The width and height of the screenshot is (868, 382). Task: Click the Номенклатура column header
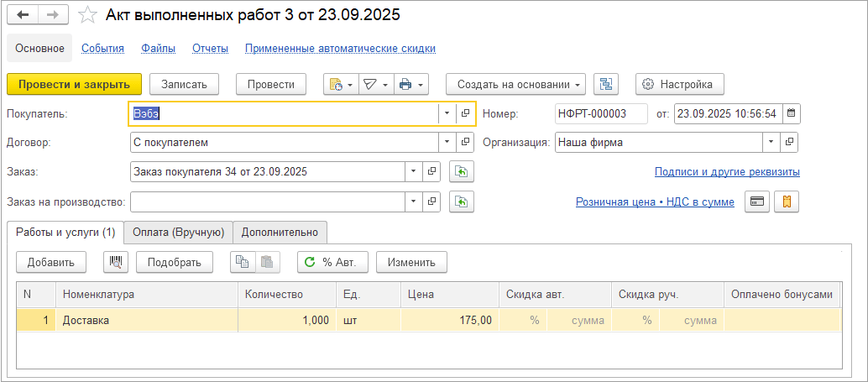coord(147,295)
